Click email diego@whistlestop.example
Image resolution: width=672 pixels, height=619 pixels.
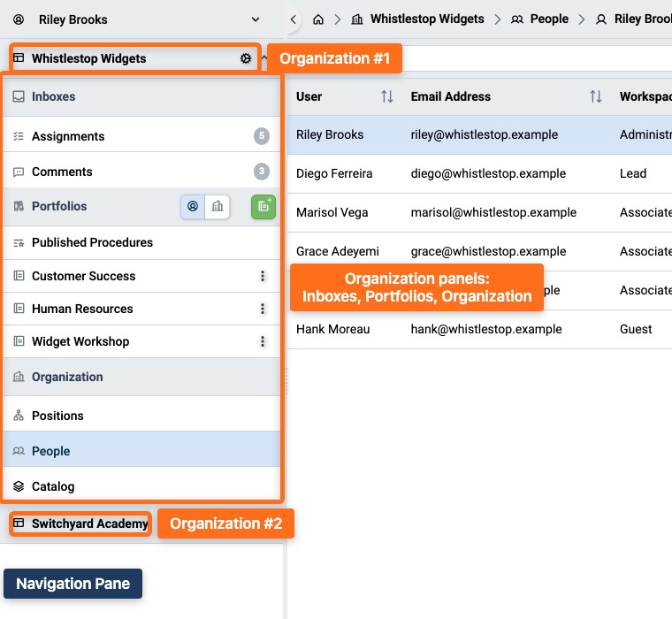488,173
